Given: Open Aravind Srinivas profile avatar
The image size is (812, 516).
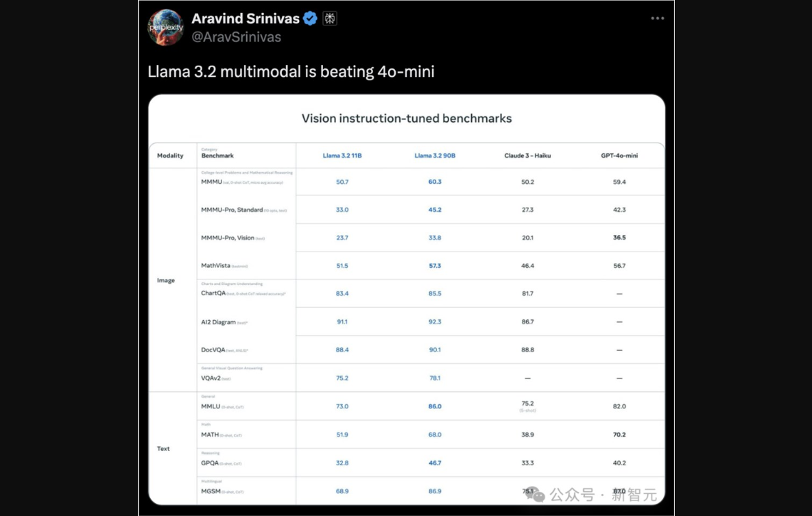Looking at the screenshot, I should [x=166, y=27].
